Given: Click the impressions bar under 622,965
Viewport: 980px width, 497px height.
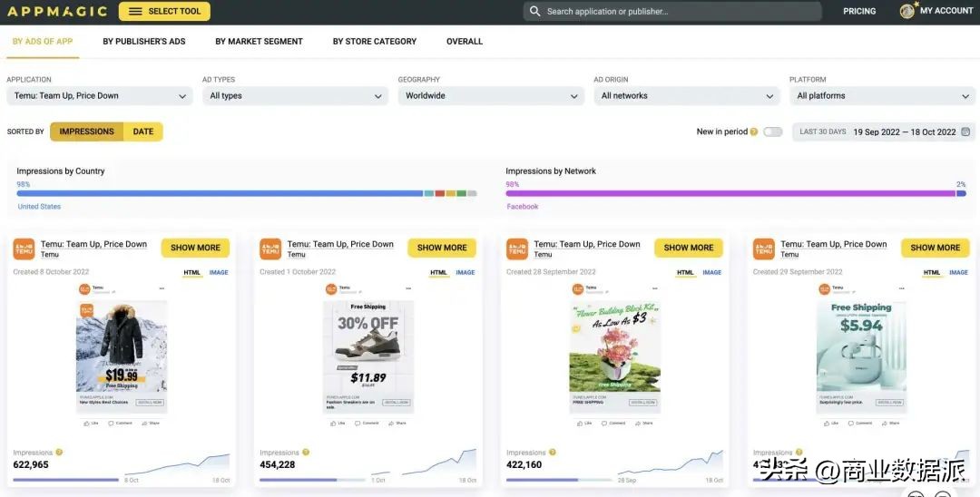Looking at the screenshot, I should coord(65,480).
